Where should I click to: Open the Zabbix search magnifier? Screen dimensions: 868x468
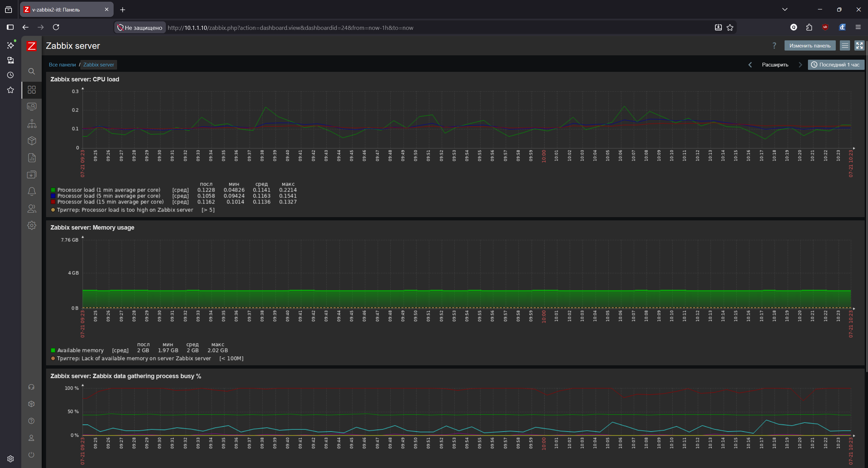tap(32, 71)
